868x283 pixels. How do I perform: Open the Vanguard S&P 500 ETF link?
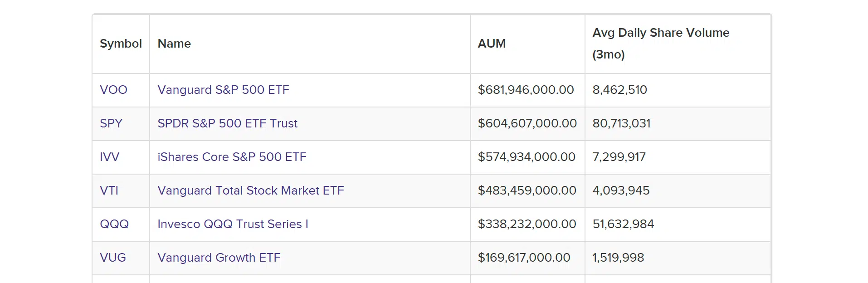point(223,90)
